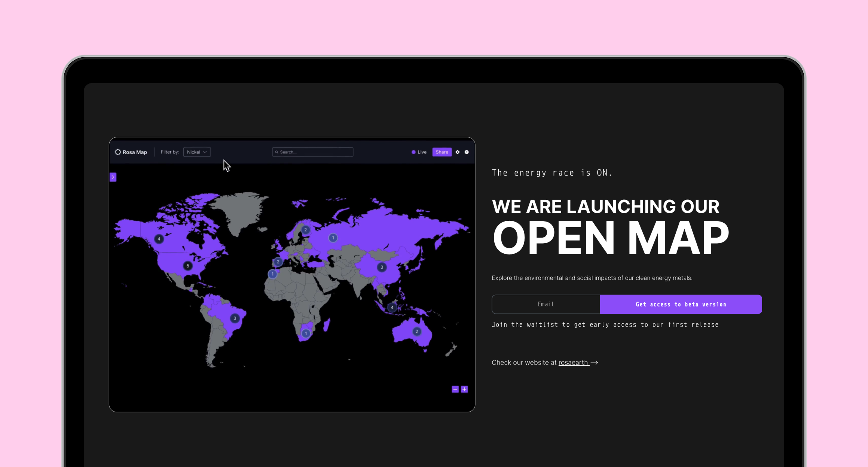Expand the purple side panel chevron
The width and height of the screenshot is (868, 467).
pos(113,177)
